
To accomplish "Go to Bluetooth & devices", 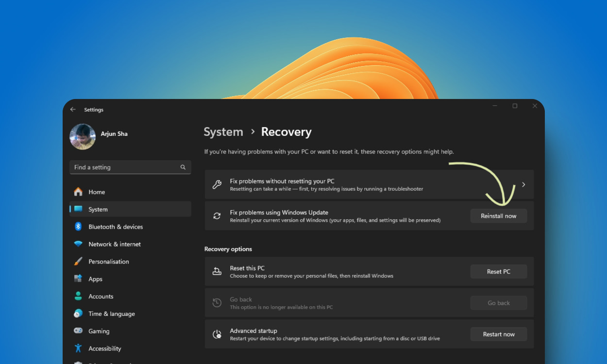I will 130,227.
